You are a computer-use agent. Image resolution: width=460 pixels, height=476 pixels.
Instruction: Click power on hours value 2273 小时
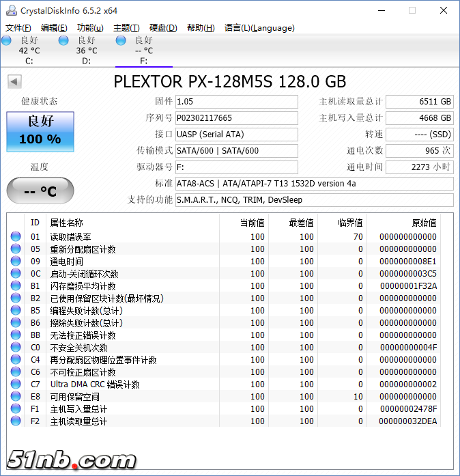click(x=420, y=167)
